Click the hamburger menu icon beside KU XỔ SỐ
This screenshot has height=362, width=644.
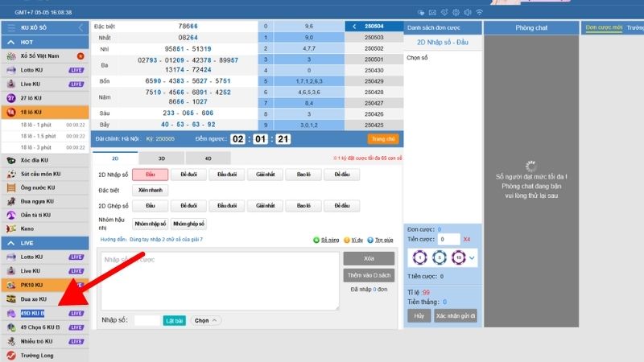(11, 27)
